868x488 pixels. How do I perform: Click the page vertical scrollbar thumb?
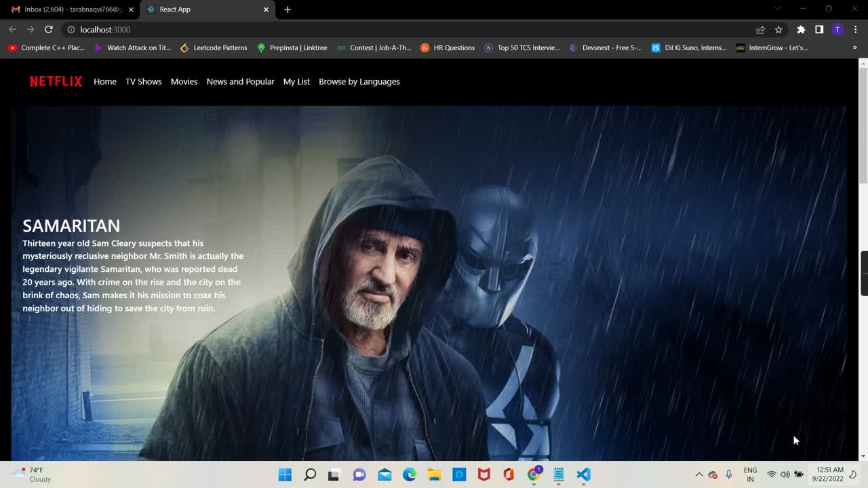[863, 125]
